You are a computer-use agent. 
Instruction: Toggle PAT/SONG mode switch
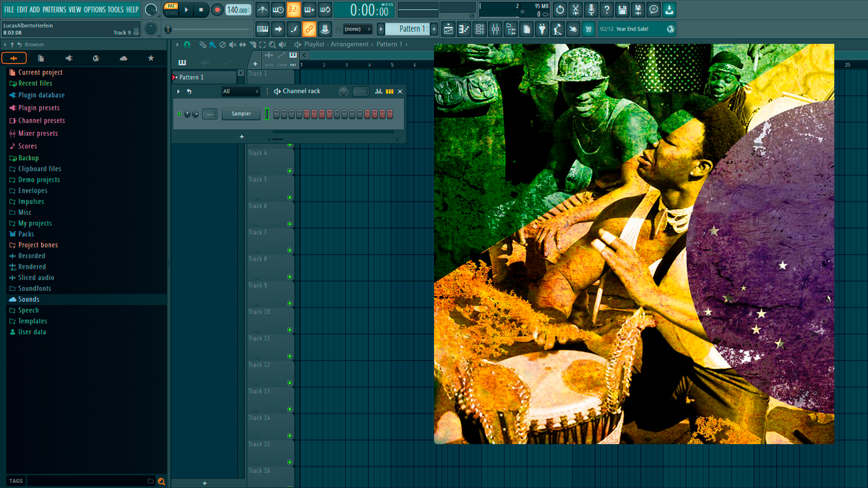(171, 10)
